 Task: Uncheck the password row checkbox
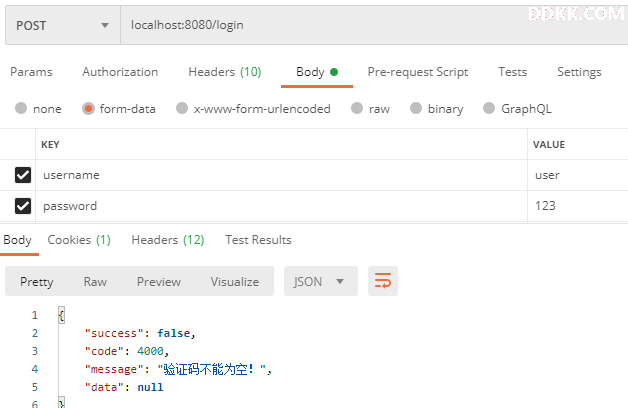23,206
